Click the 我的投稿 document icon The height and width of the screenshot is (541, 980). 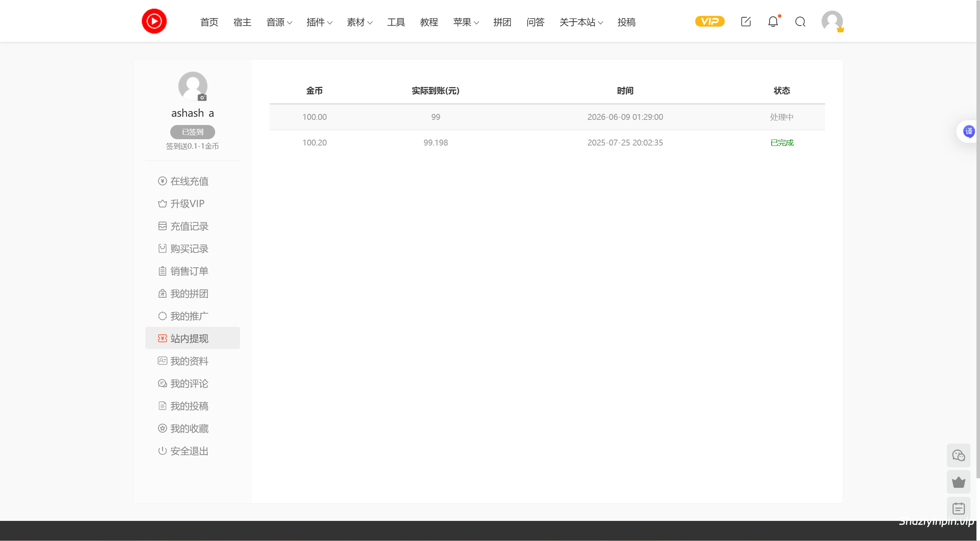[162, 406]
